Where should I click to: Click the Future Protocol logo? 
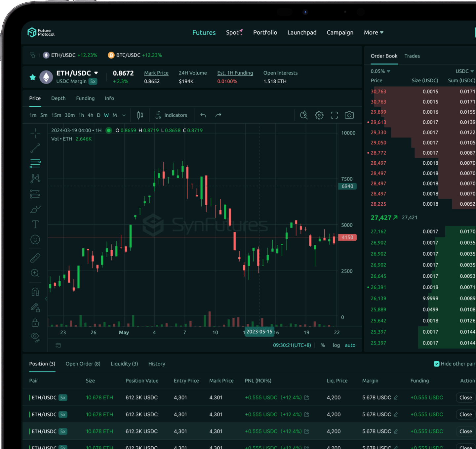(x=41, y=32)
